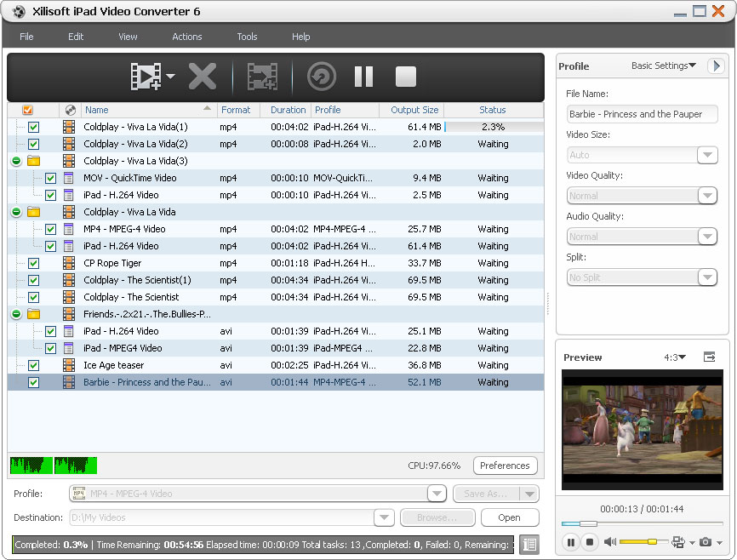Uncheck MP4 - MPEG-4 Video row checkbox
The height and width of the screenshot is (560, 737).
click(x=50, y=229)
